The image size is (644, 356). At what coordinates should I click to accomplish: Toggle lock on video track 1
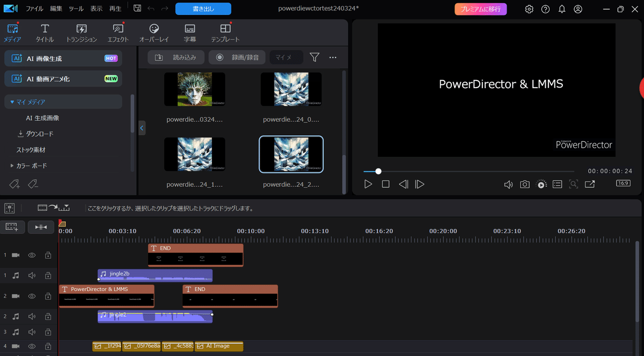[x=48, y=255]
